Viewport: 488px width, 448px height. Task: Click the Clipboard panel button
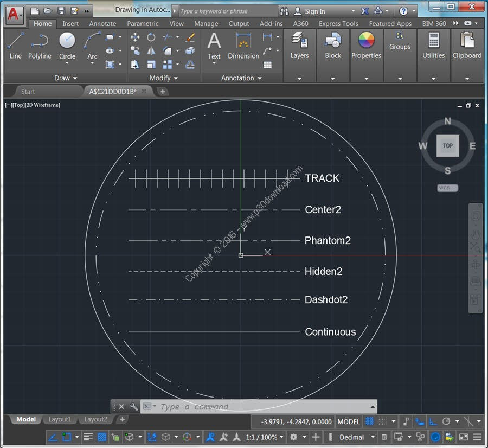point(467,46)
